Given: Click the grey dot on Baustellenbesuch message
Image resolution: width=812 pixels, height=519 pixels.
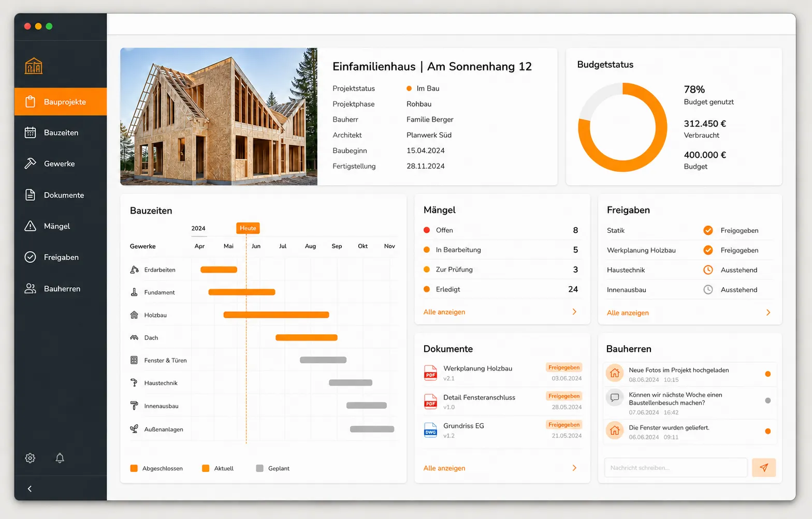Looking at the screenshot, I should pyautogui.click(x=767, y=401).
